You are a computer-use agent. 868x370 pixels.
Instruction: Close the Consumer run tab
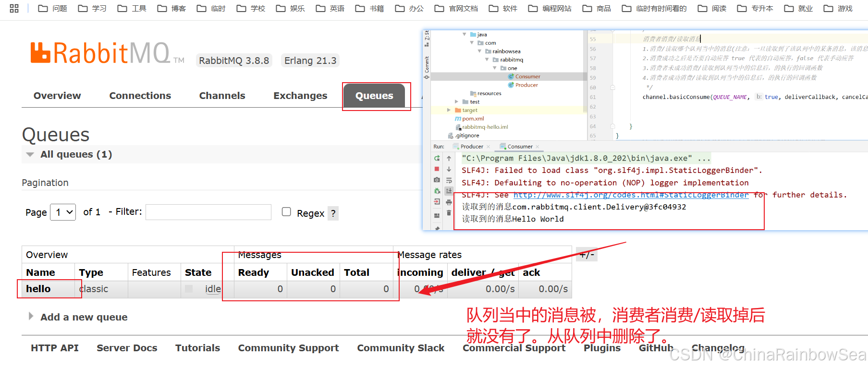[x=537, y=147]
